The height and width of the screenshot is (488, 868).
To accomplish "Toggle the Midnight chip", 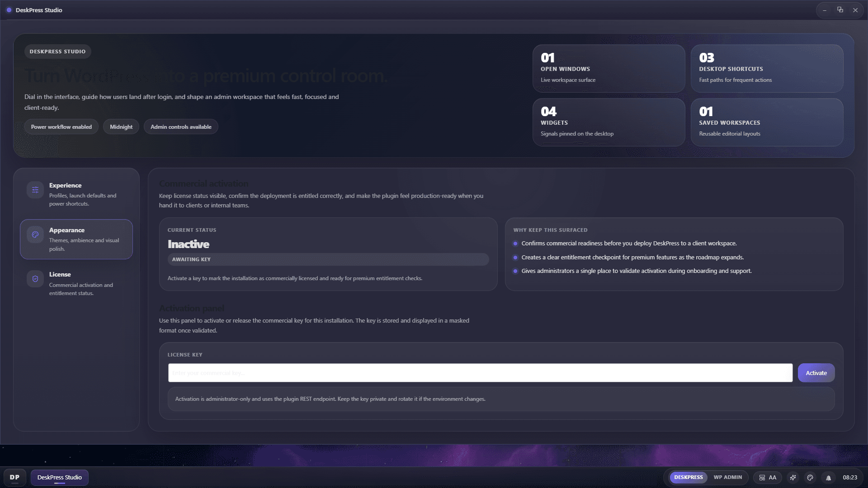I will coord(121,127).
